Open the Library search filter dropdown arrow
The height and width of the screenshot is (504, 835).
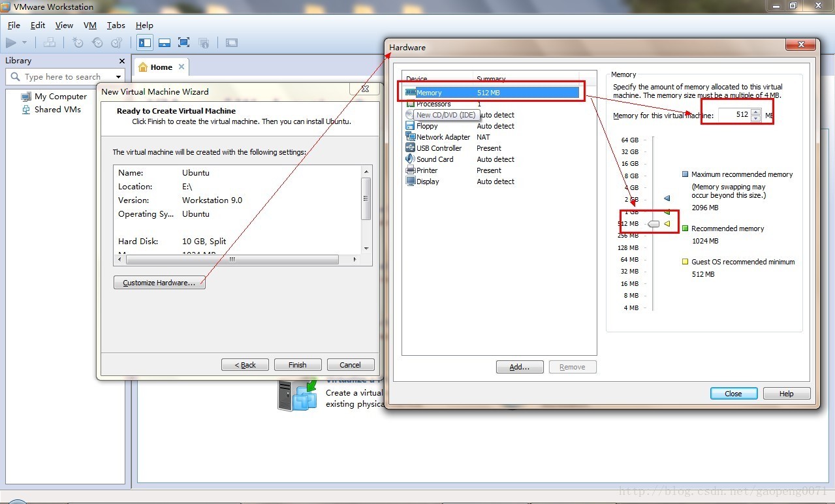118,77
